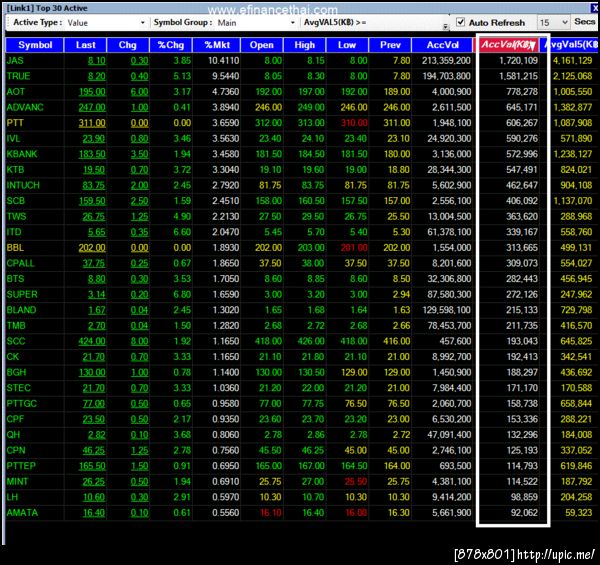Select the TMB symbol

16,326
